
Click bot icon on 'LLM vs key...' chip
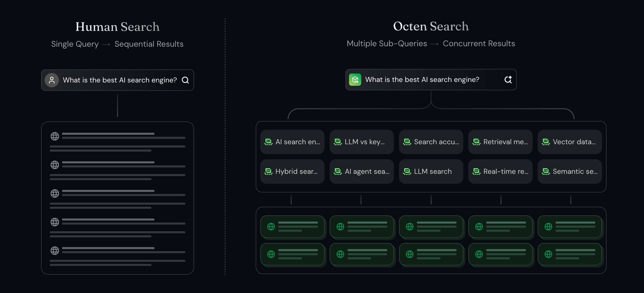(338, 142)
